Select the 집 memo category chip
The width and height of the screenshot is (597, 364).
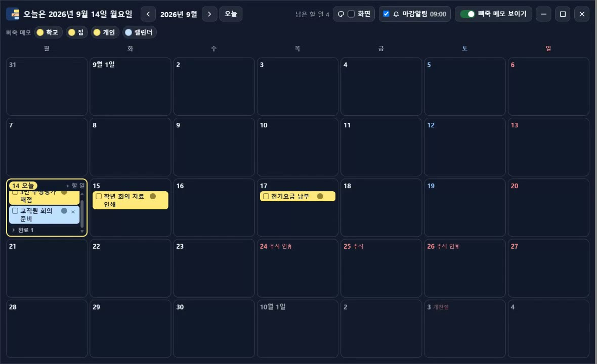click(x=76, y=32)
